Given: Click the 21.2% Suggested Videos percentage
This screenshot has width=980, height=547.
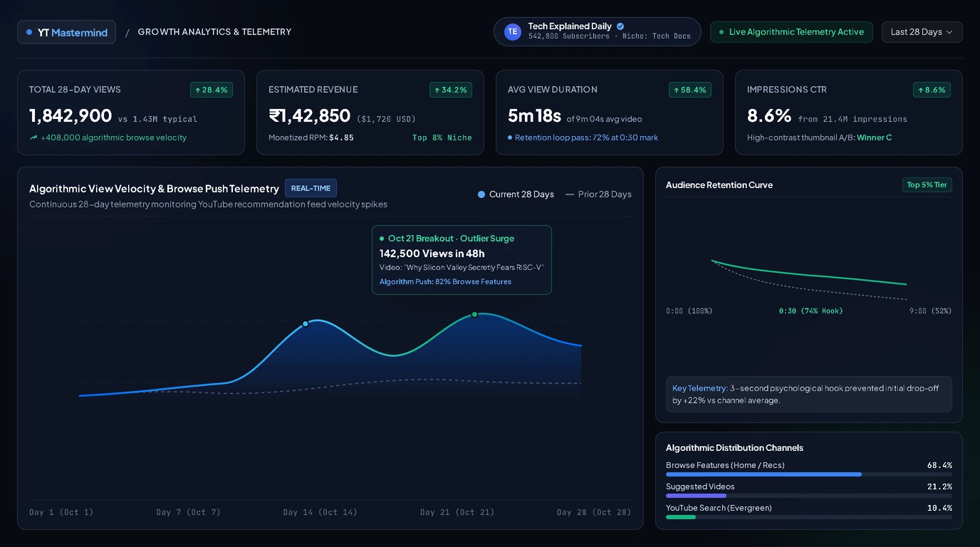Looking at the screenshot, I should click(939, 486).
